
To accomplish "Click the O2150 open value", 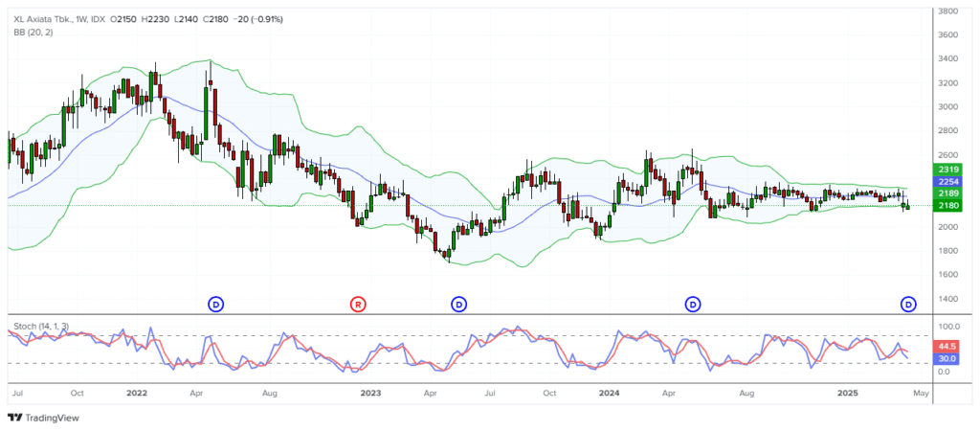I will 123,19.
